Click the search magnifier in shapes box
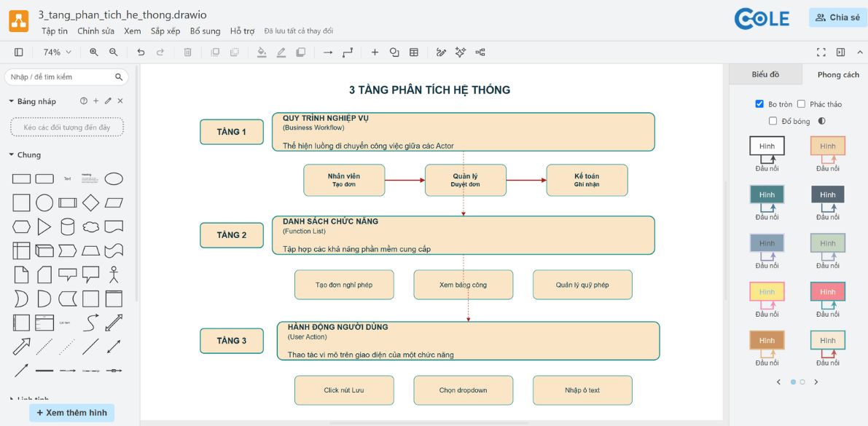Screen dimensions: 868x426 tap(119, 77)
